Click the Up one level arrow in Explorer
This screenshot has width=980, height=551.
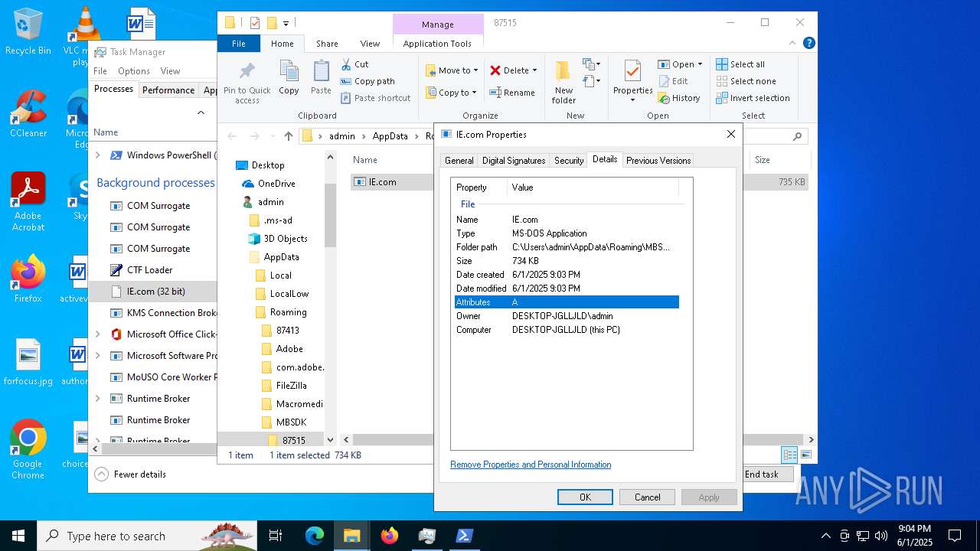point(288,136)
